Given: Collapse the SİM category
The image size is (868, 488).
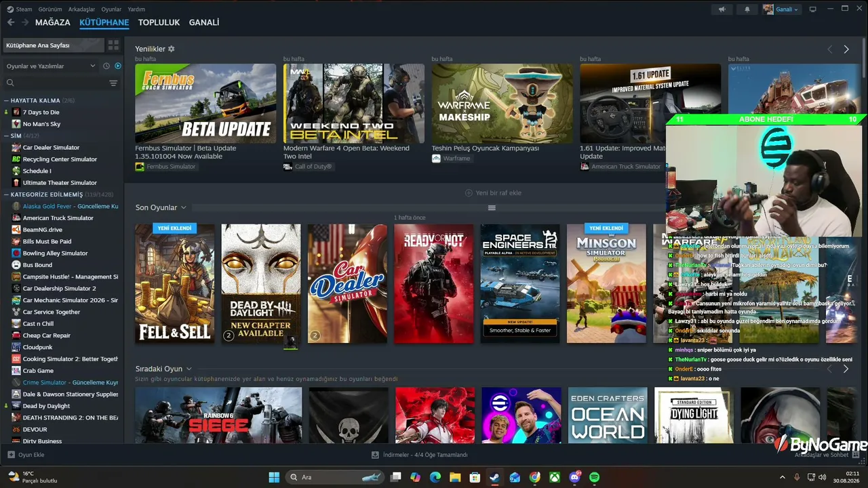Looking at the screenshot, I should [x=6, y=136].
